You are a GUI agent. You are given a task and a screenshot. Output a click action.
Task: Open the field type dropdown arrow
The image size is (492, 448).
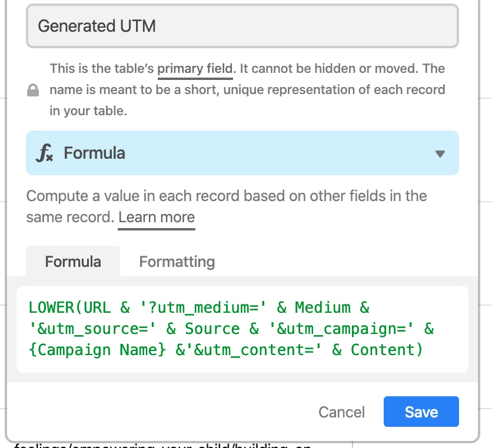point(440,153)
